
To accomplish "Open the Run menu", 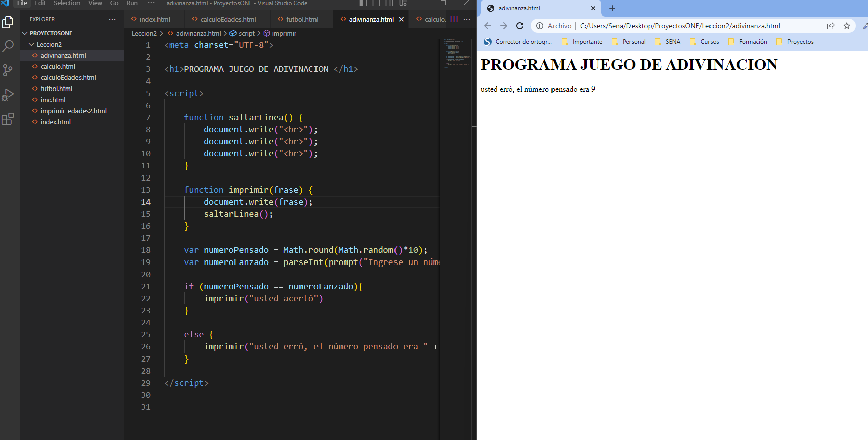I will (132, 3).
